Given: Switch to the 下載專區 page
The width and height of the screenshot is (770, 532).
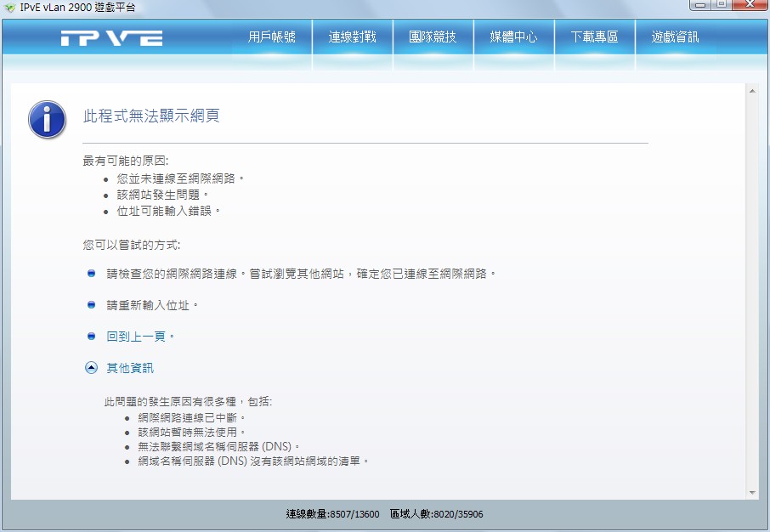Looking at the screenshot, I should tap(594, 37).
